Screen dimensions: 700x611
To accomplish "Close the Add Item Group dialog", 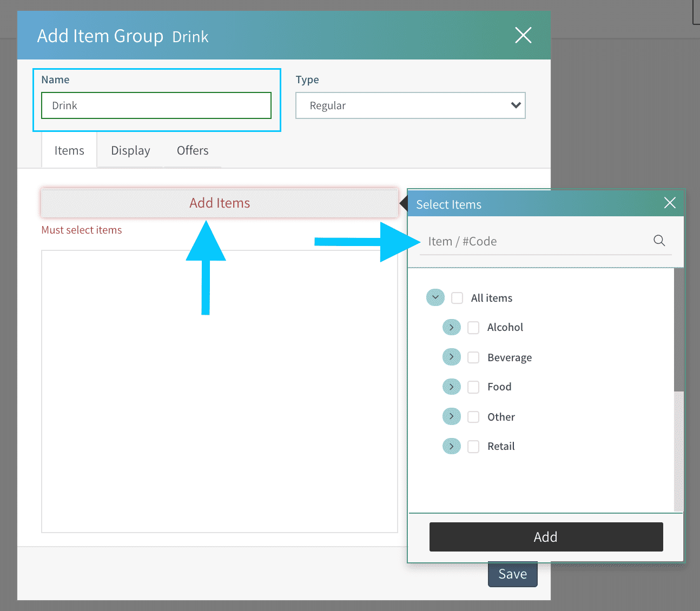I will coord(523,35).
